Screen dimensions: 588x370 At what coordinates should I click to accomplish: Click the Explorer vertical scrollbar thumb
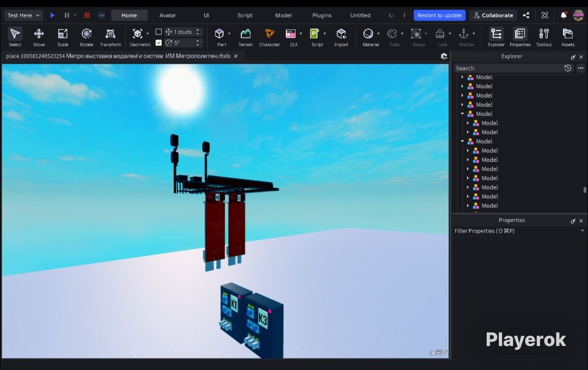click(585, 190)
